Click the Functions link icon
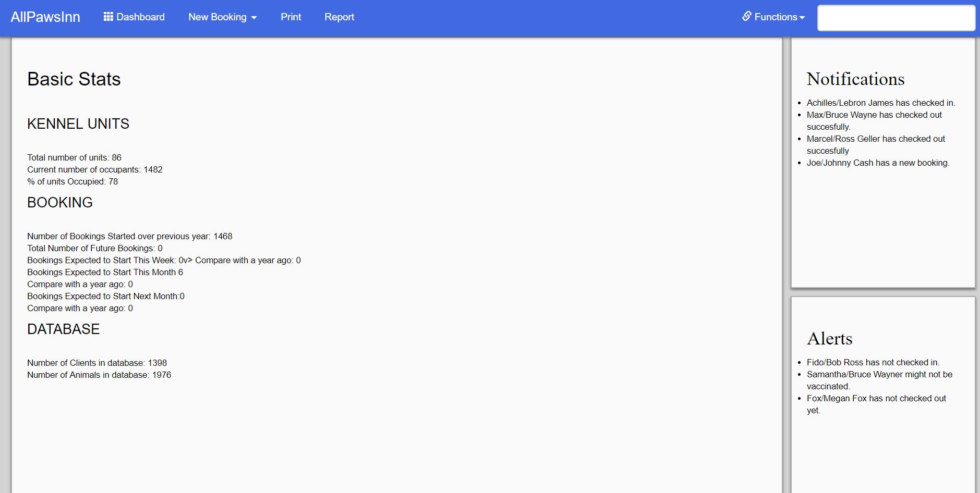980x493 pixels. pos(746,17)
